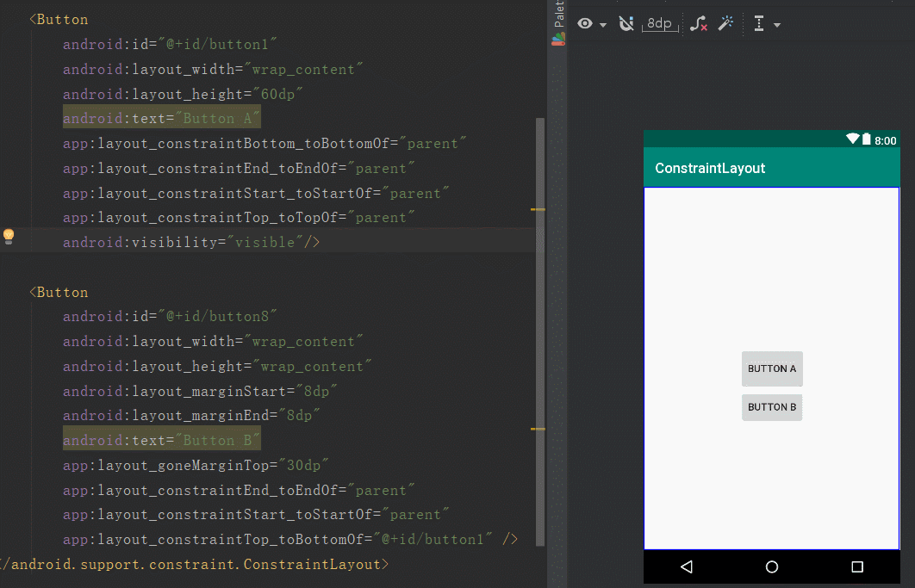This screenshot has width=915, height=588.
Task: Click the upper yellow warning marker in gutter
Action: [x=538, y=209]
